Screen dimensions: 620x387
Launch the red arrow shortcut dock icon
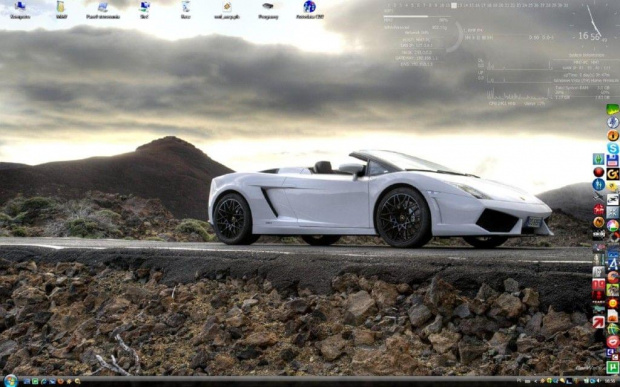(x=599, y=322)
